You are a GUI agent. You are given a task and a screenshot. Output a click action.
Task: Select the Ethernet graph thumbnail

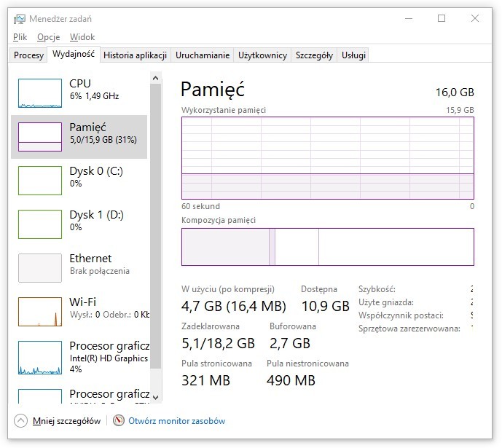coord(40,268)
